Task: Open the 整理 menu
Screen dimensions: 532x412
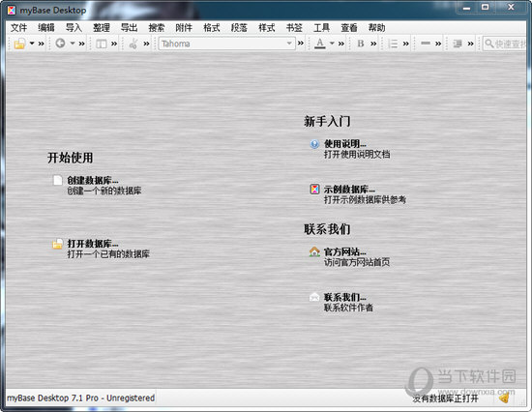Action: (102, 27)
